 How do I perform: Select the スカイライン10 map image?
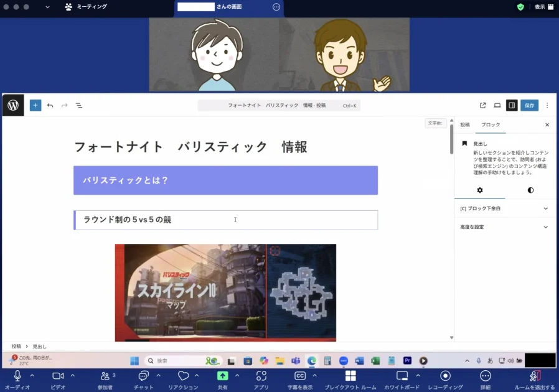[225, 292]
